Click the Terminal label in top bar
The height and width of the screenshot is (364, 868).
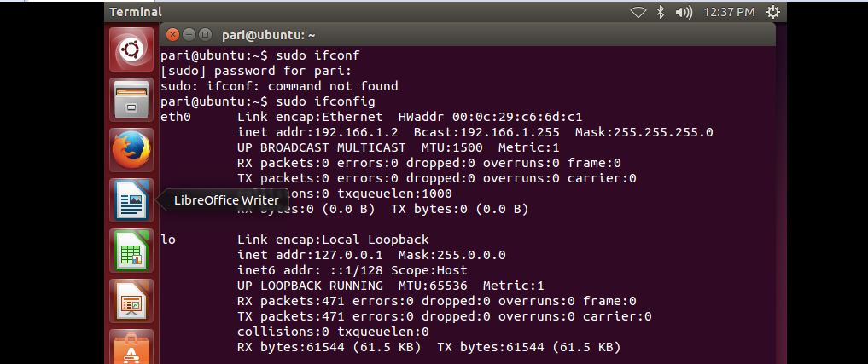pyautogui.click(x=136, y=12)
